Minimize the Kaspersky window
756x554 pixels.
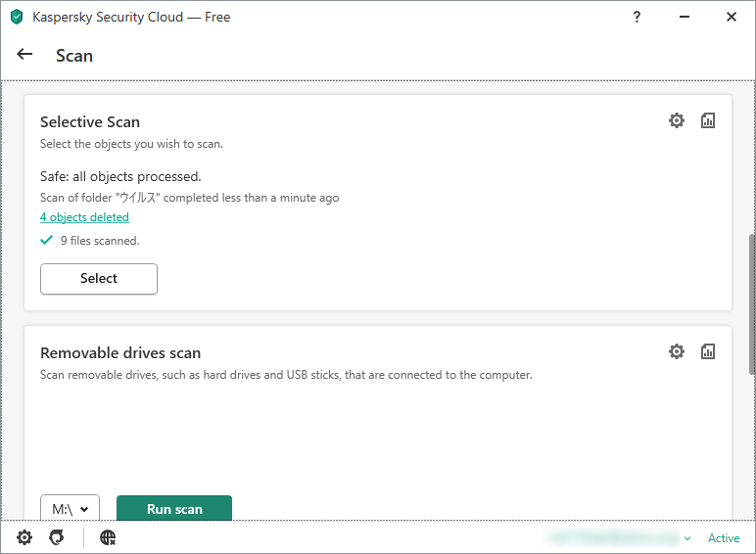coord(685,17)
